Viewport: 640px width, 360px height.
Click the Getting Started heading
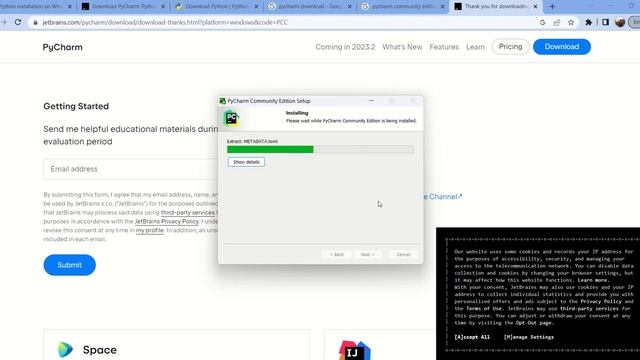click(x=76, y=106)
